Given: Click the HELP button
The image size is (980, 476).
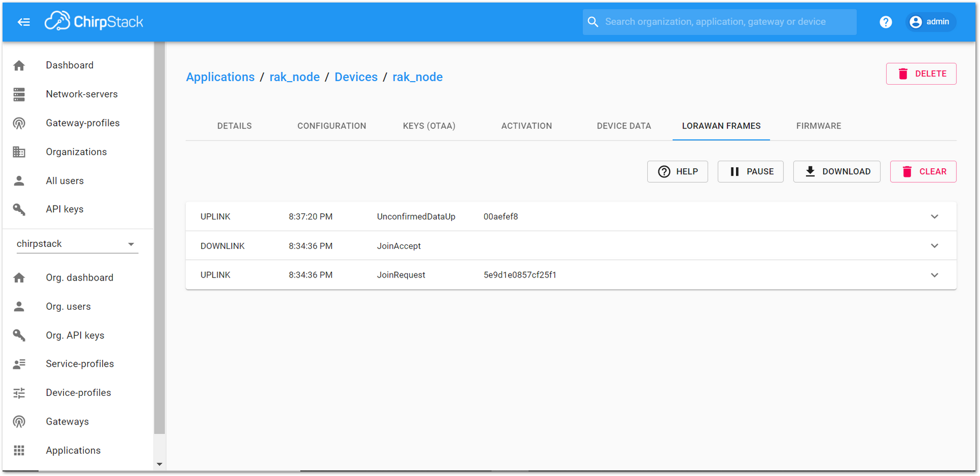Looking at the screenshot, I should [x=677, y=171].
